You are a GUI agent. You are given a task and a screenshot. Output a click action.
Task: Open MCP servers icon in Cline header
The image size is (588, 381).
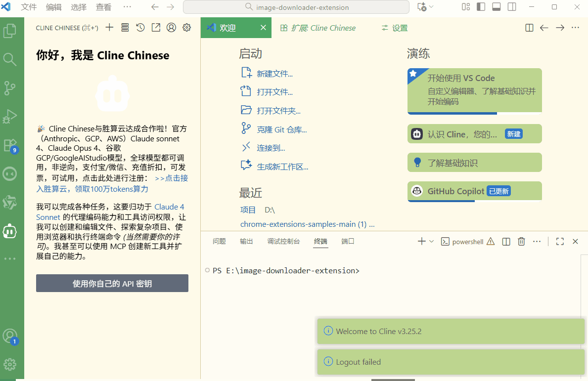click(x=125, y=27)
